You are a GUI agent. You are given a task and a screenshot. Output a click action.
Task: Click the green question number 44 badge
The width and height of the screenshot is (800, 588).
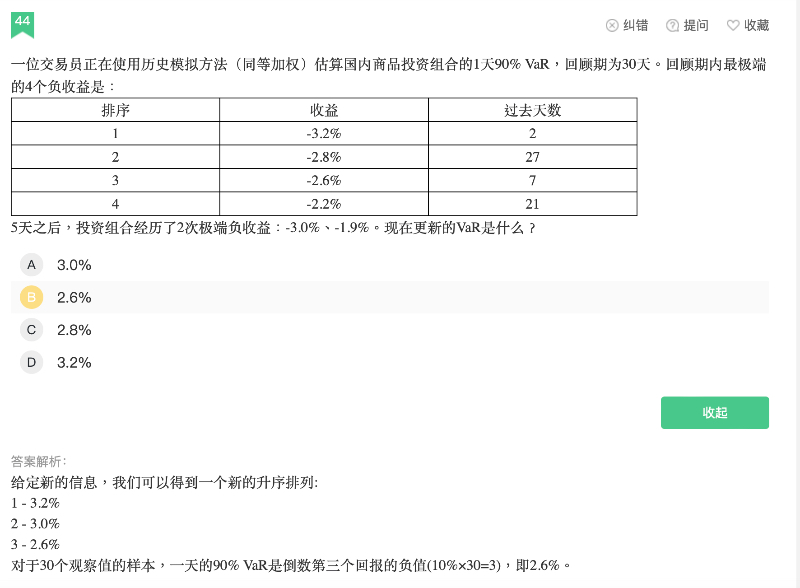22,22
